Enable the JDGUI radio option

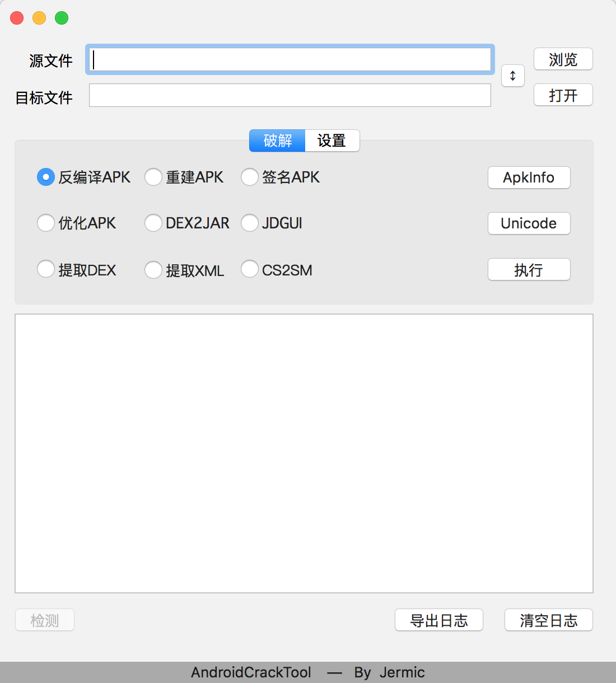[250, 223]
